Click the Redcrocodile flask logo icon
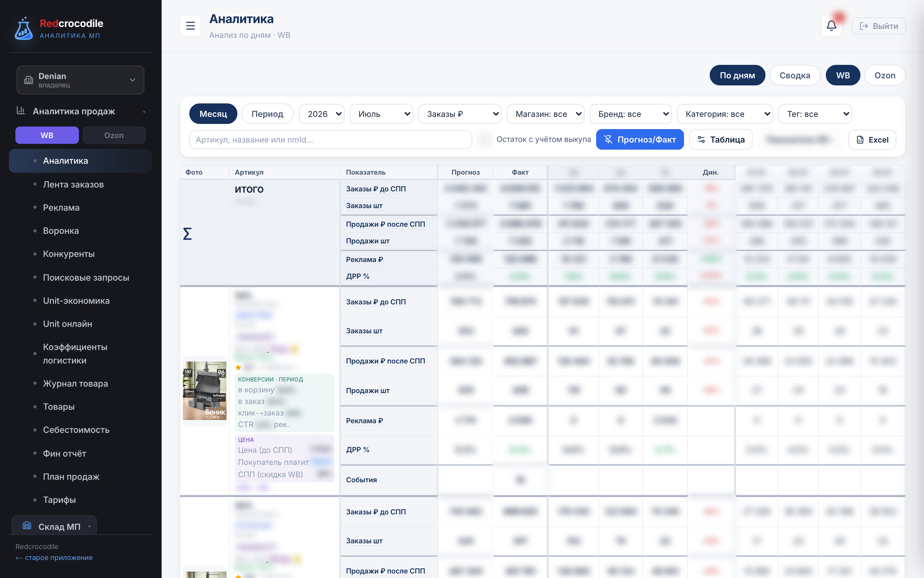The height and width of the screenshot is (578, 924). point(24,29)
